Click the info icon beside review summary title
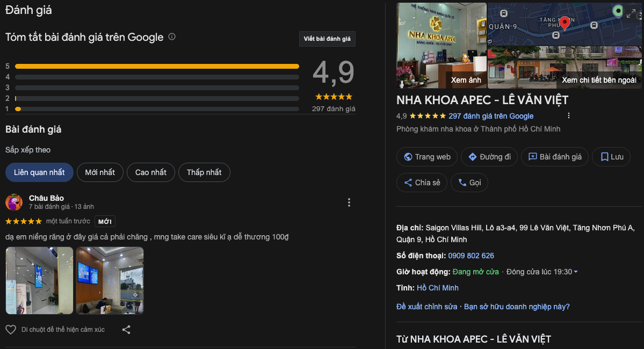The height and width of the screenshot is (349, 644). coord(172,37)
